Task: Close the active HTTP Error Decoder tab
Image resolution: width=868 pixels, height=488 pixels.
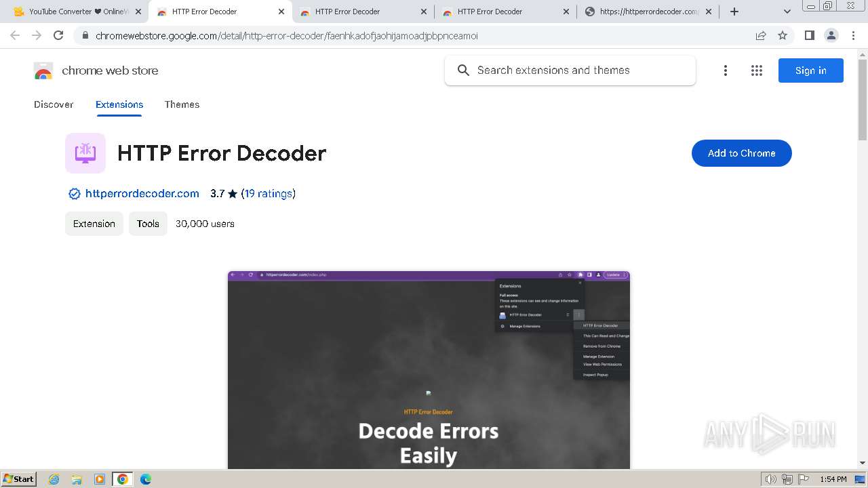Action: [x=281, y=12]
